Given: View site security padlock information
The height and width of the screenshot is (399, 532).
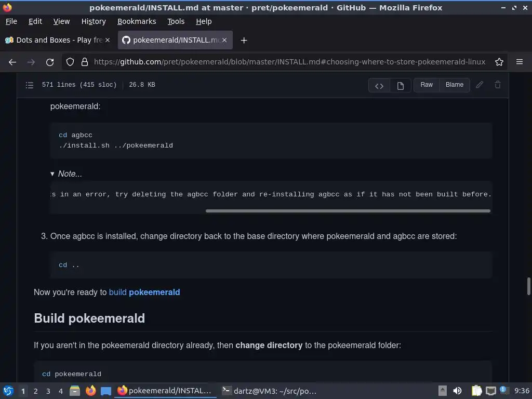Looking at the screenshot, I should pyautogui.click(x=85, y=62).
